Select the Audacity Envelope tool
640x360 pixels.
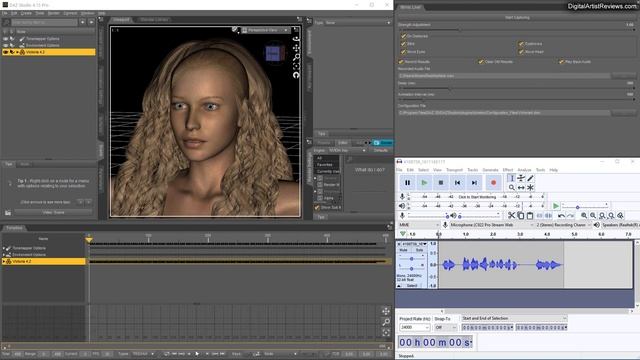coord(521,178)
